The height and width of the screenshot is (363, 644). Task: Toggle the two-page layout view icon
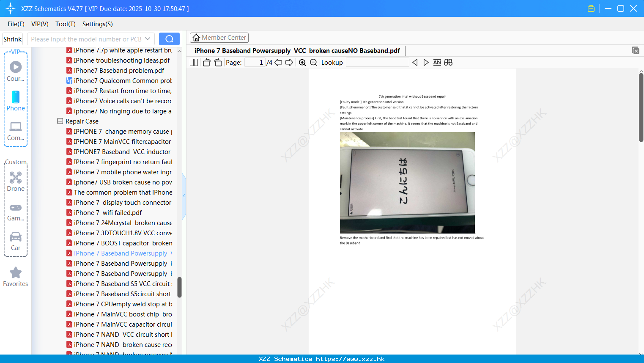tap(194, 63)
